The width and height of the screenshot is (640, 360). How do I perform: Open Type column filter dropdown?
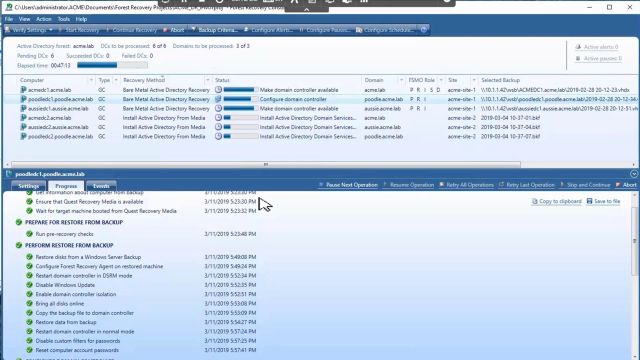(116, 80)
